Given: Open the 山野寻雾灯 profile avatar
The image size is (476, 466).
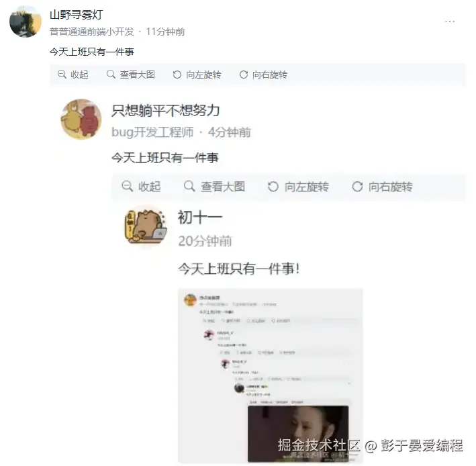Looking at the screenshot, I should (26, 22).
